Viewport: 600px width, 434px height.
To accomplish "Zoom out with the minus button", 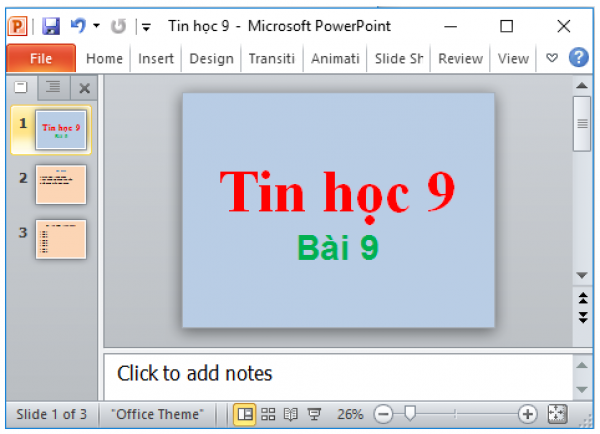I will tap(383, 414).
